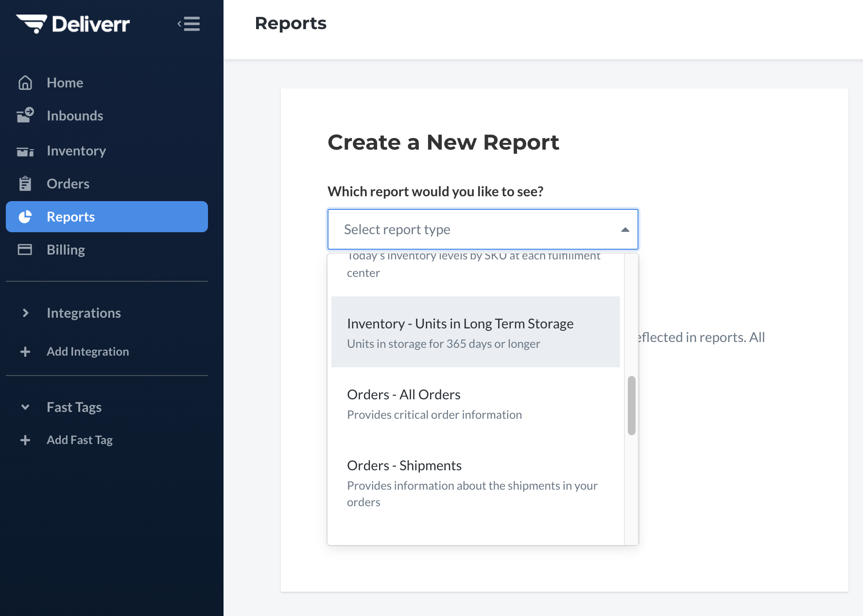Click the Reports pie chart icon
863x616 pixels.
(x=25, y=217)
